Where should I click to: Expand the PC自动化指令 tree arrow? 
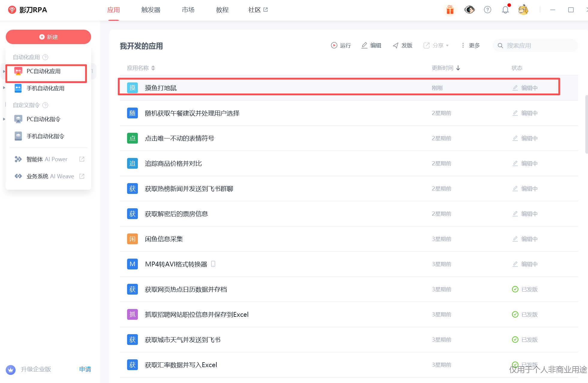click(x=4, y=119)
